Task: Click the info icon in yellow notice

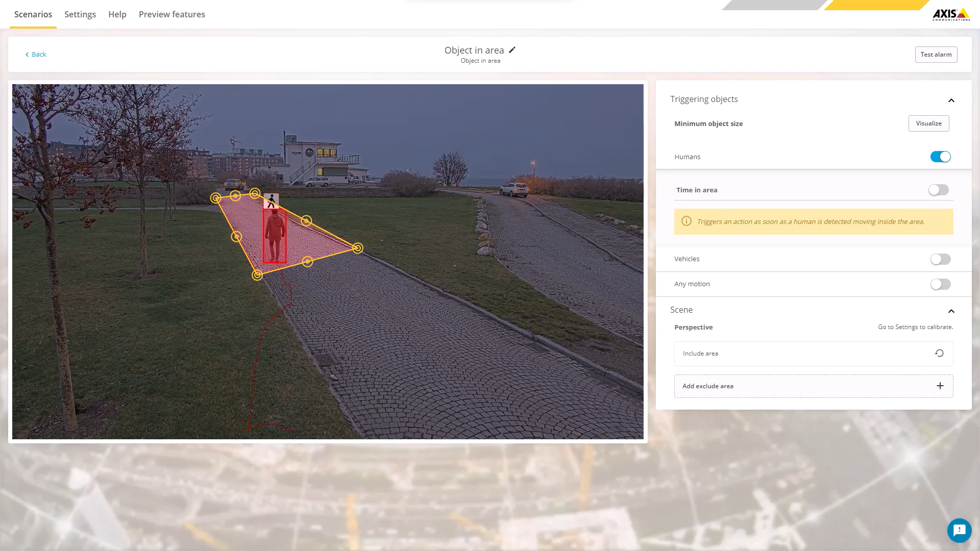Action: click(687, 221)
